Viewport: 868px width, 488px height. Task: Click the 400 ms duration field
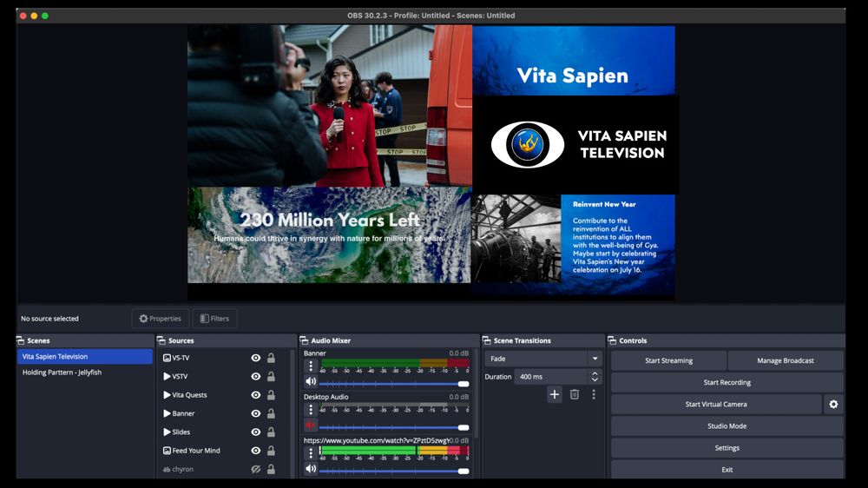coord(551,377)
